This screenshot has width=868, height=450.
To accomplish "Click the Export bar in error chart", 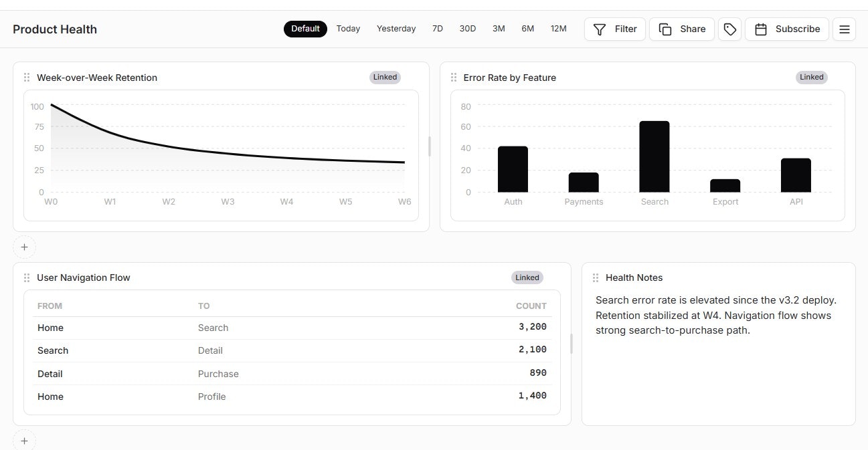I will 725,186.
